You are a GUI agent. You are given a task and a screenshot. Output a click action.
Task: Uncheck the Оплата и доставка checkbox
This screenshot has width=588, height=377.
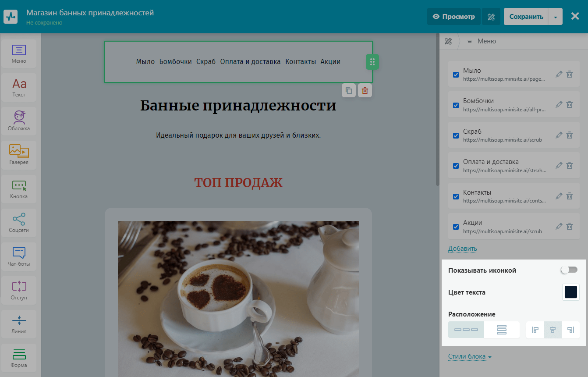[x=456, y=166]
